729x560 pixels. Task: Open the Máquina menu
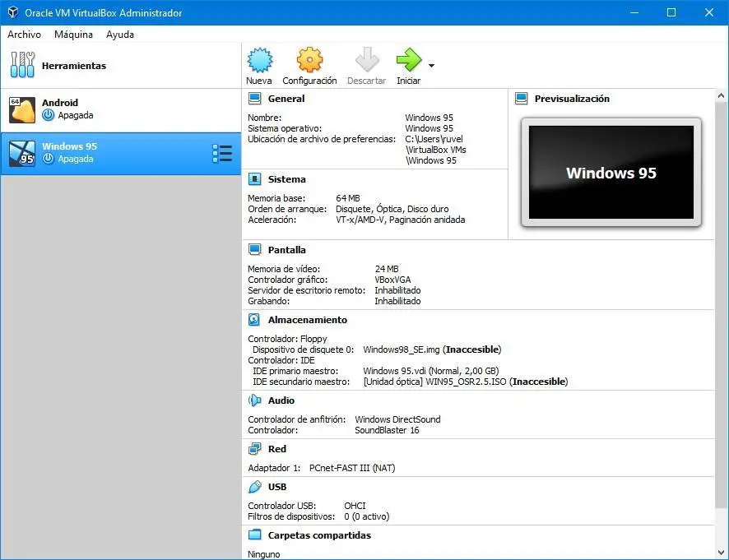(73, 35)
